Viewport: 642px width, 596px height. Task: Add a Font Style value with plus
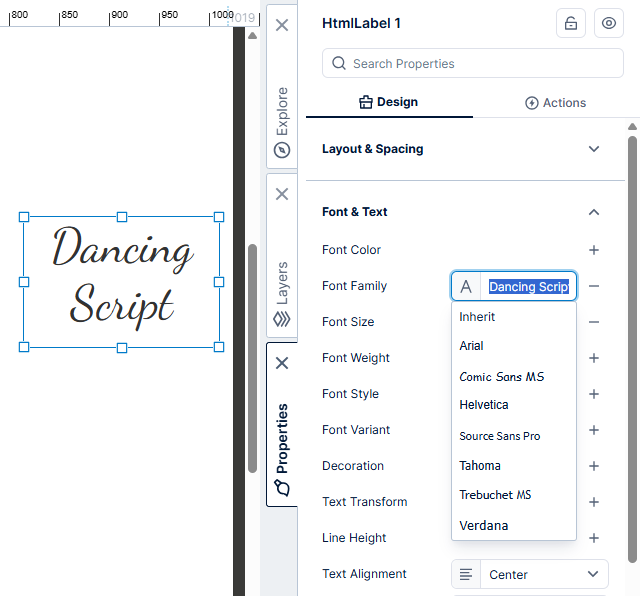click(x=594, y=394)
